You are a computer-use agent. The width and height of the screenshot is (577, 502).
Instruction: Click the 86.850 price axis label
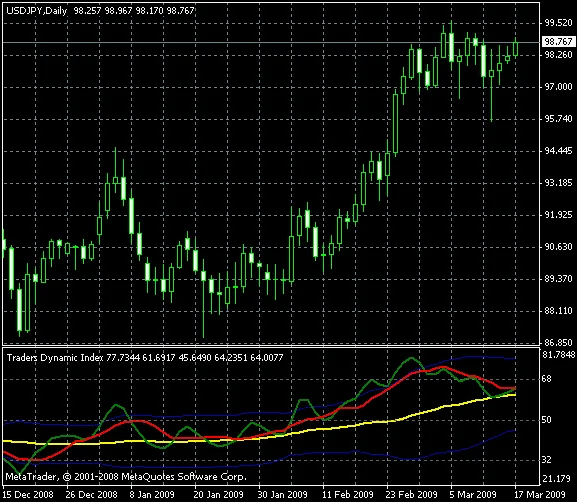558,343
